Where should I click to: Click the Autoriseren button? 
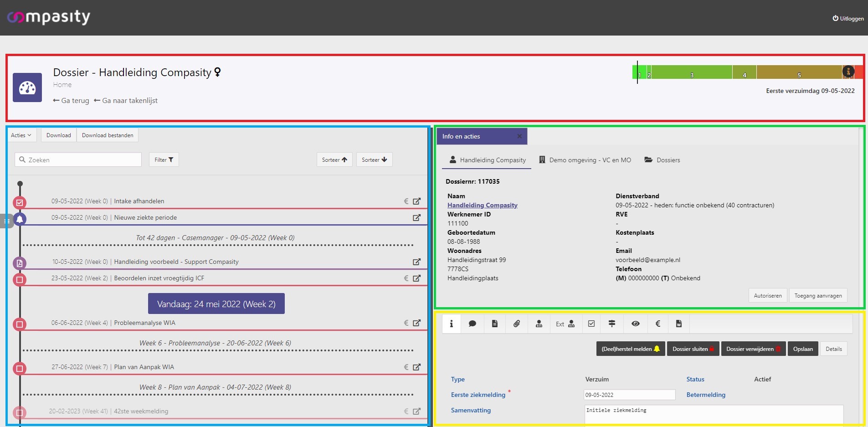tap(768, 295)
